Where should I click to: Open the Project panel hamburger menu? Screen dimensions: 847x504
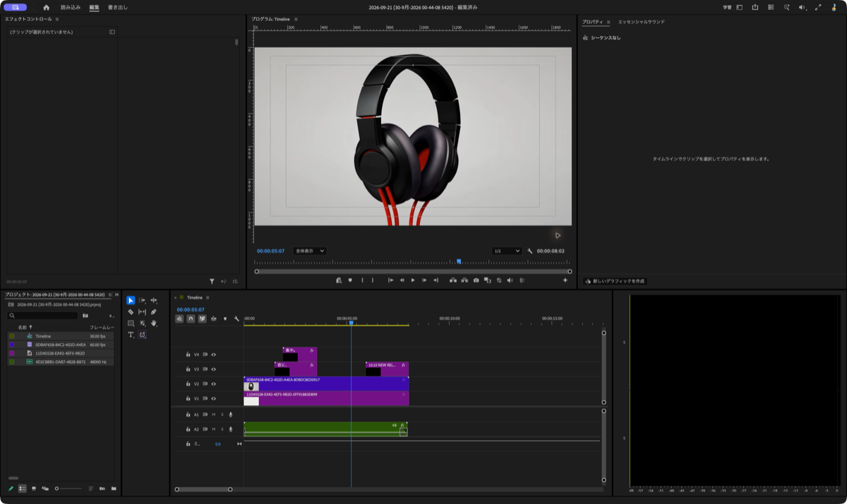click(x=109, y=294)
